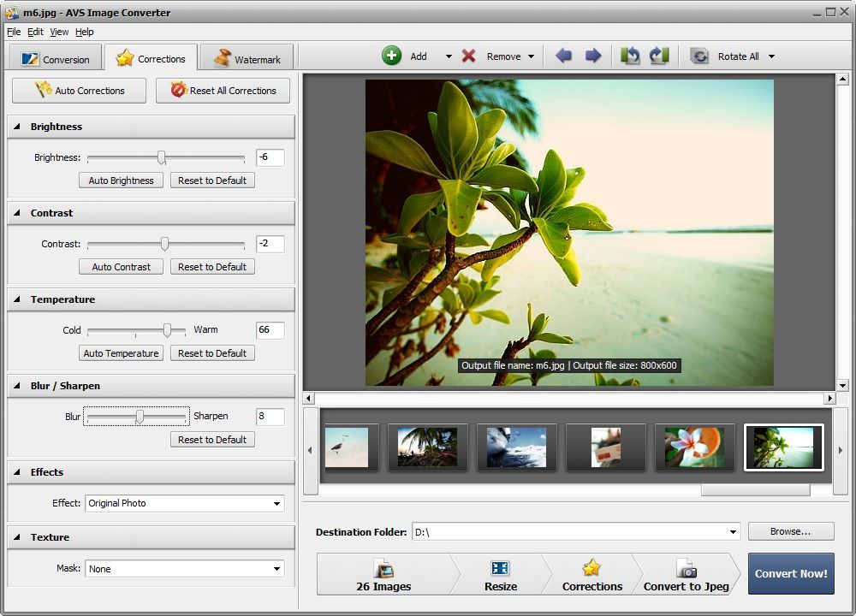Image resolution: width=856 pixels, height=616 pixels.
Task: Go to the previous image with the left arrow
Action: point(563,56)
